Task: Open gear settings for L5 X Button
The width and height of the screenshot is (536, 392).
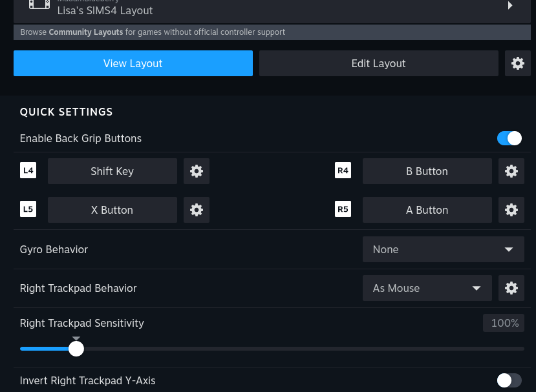Action: click(197, 210)
